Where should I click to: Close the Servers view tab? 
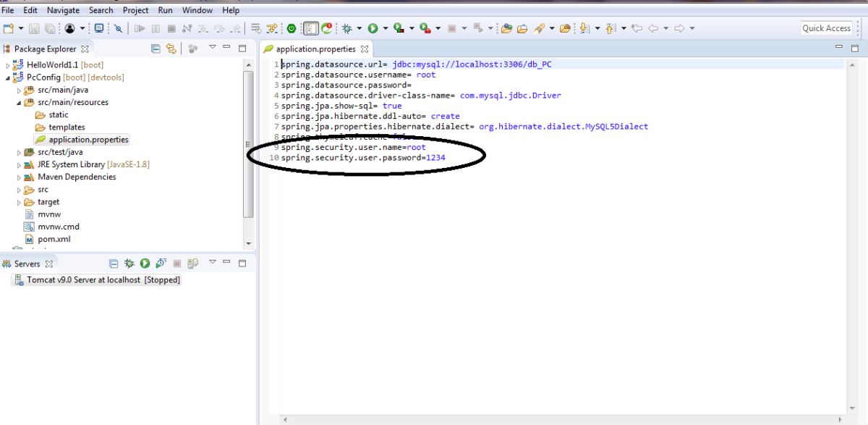coord(49,264)
